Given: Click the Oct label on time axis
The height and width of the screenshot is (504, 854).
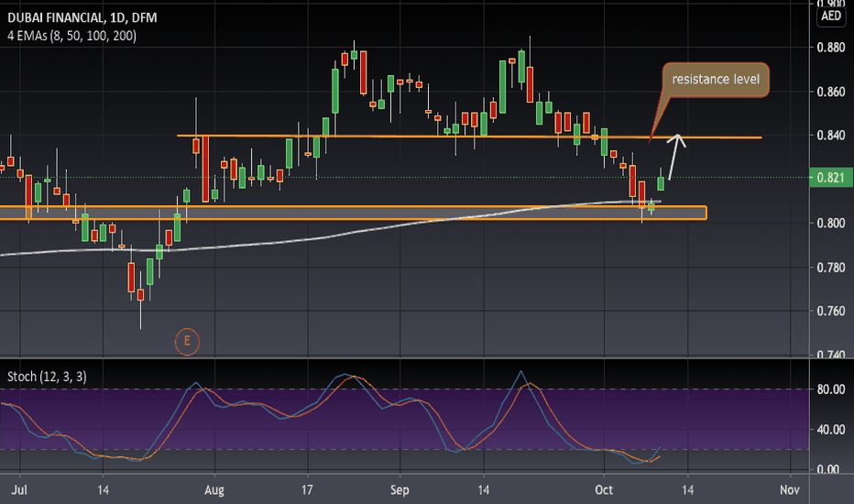Looking at the screenshot, I should (604, 490).
